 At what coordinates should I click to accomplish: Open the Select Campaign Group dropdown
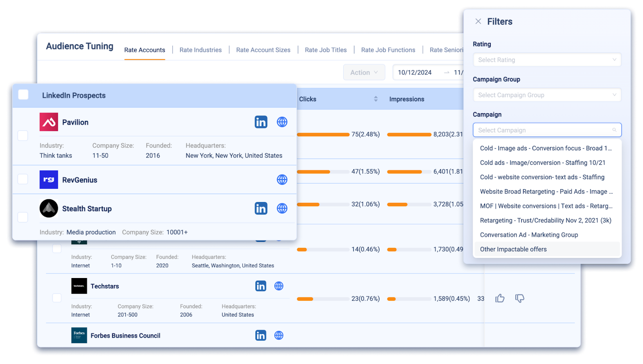point(547,95)
